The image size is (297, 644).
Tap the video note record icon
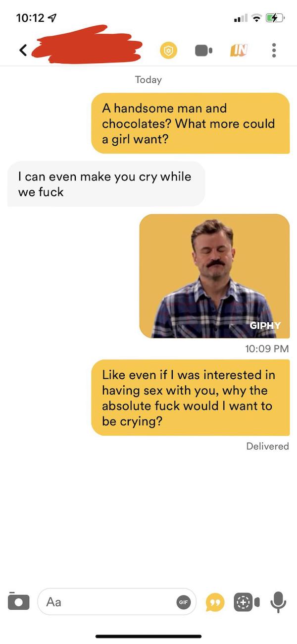click(246, 601)
